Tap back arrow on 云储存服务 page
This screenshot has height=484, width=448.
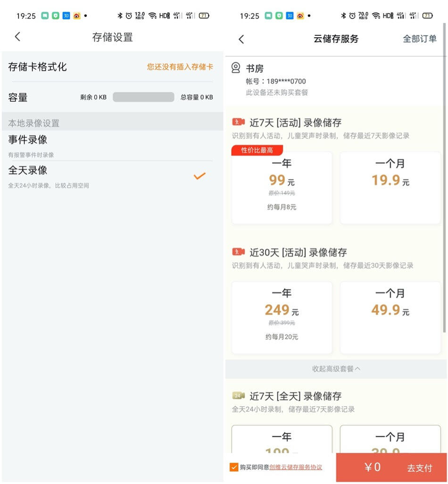(241, 39)
